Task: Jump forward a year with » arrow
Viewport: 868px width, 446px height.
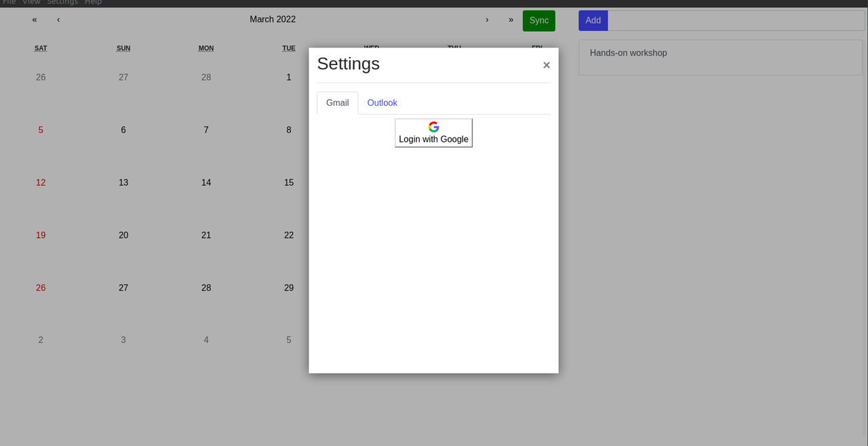Action: [x=511, y=20]
